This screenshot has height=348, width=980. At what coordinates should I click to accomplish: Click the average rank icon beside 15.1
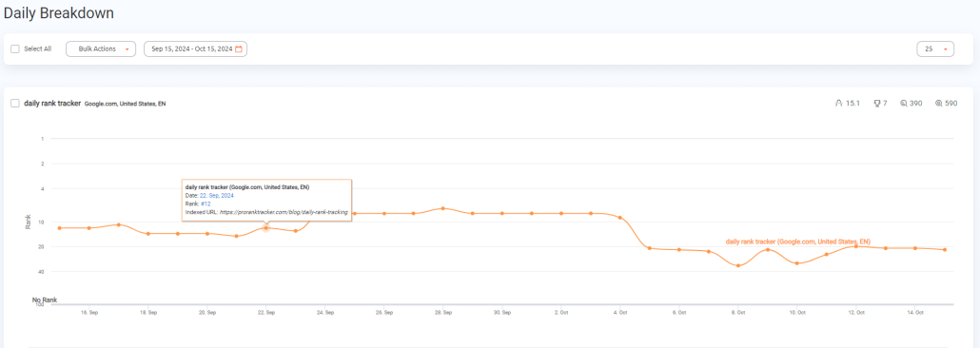click(x=839, y=103)
